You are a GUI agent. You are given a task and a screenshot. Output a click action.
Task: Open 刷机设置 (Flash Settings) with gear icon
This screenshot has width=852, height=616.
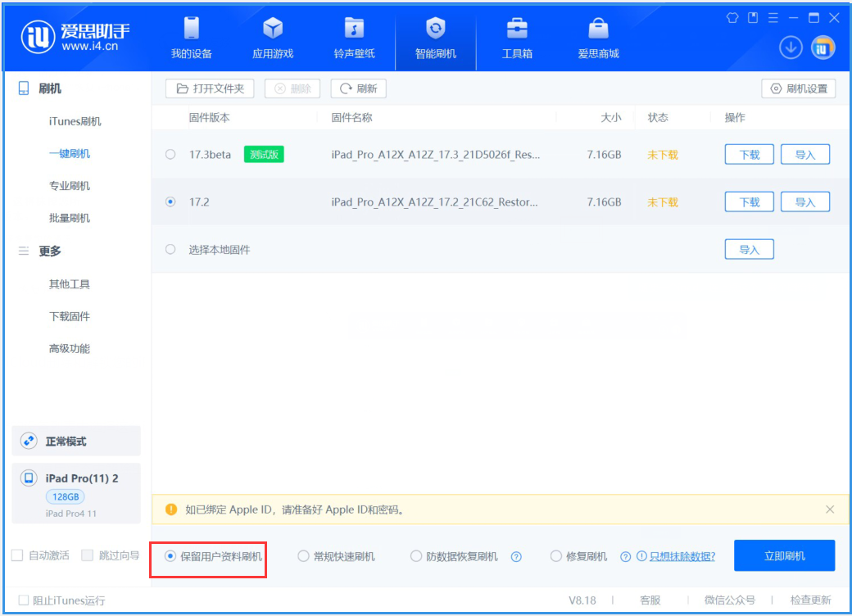798,88
